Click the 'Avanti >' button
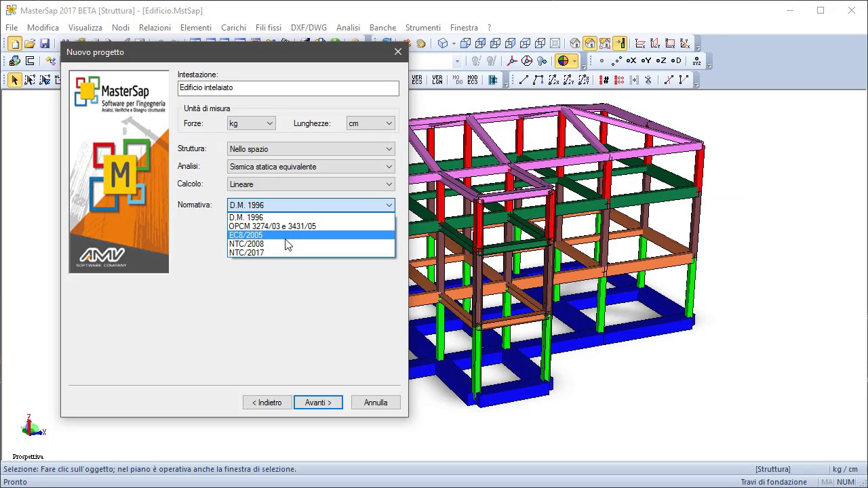 [x=318, y=403]
